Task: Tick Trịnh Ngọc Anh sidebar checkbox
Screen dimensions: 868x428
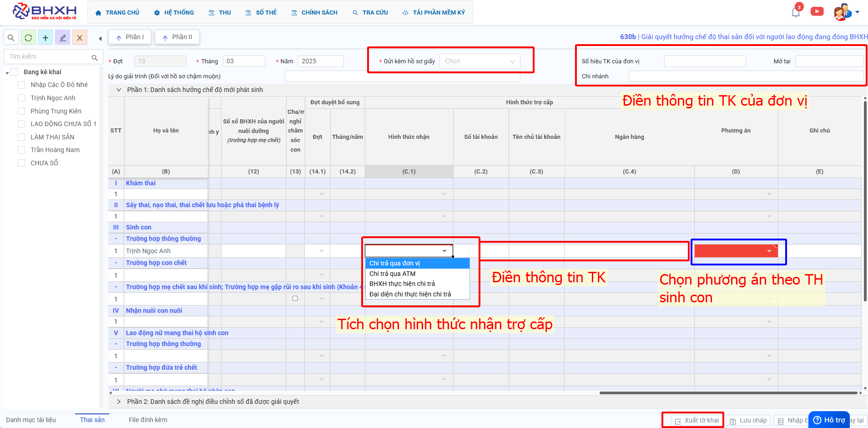Action: (x=21, y=98)
